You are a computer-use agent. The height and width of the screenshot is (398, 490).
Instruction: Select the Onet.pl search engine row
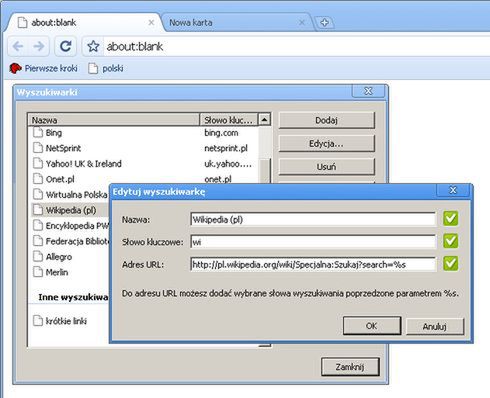[x=144, y=179]
